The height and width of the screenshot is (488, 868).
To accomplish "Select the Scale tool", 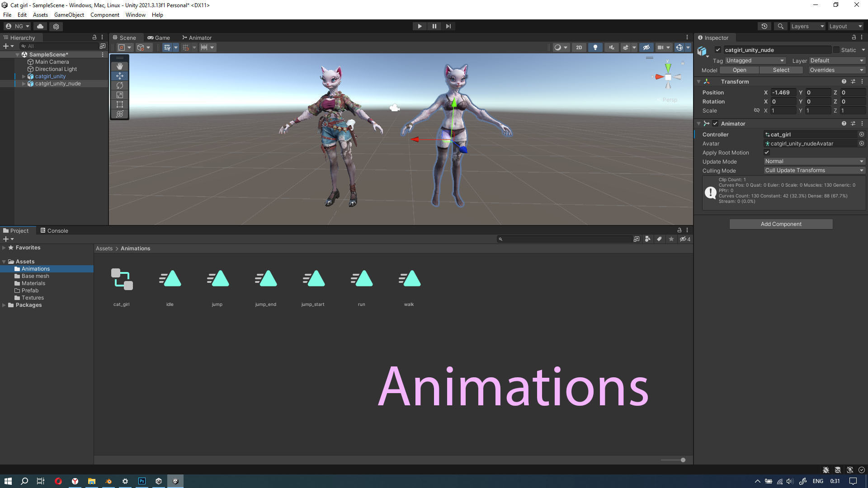I will click(120, 95).
